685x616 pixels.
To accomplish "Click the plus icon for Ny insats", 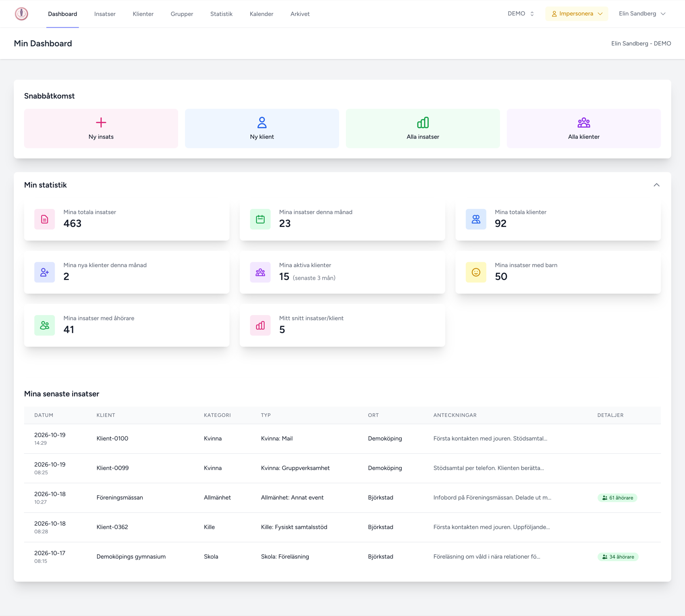I will 101,122.
